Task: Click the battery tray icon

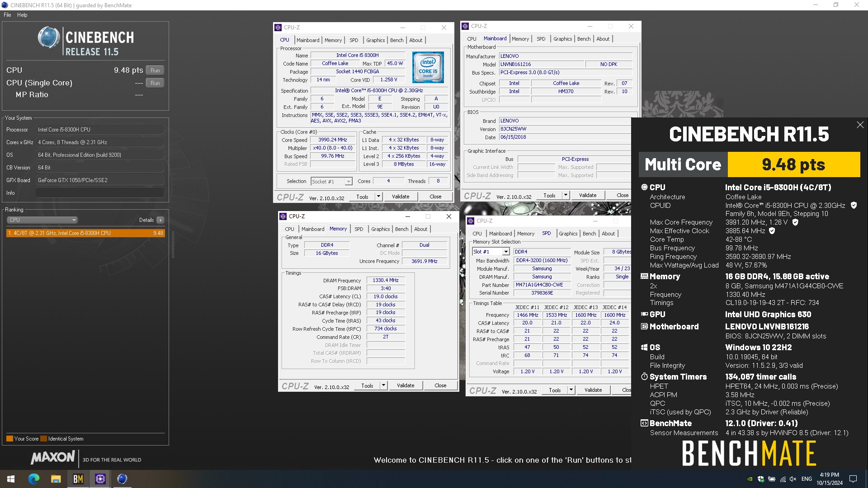Action: pyautogui.click(x=772, y=479)
